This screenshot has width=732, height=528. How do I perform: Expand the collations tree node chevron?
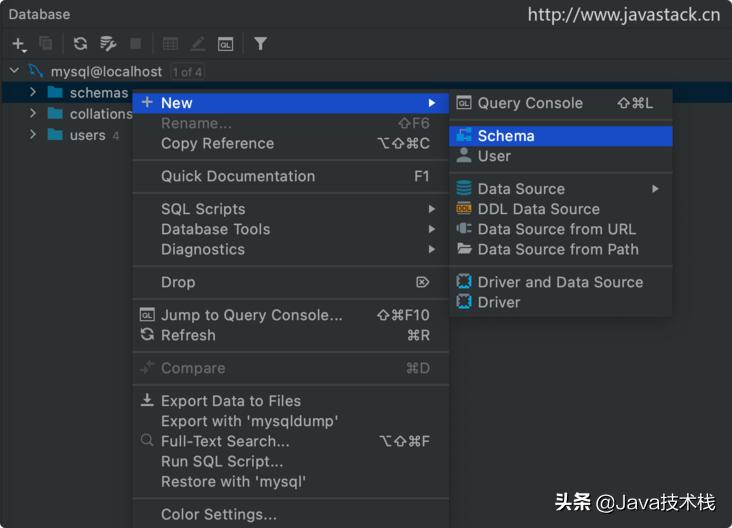[x=33, y=113]
